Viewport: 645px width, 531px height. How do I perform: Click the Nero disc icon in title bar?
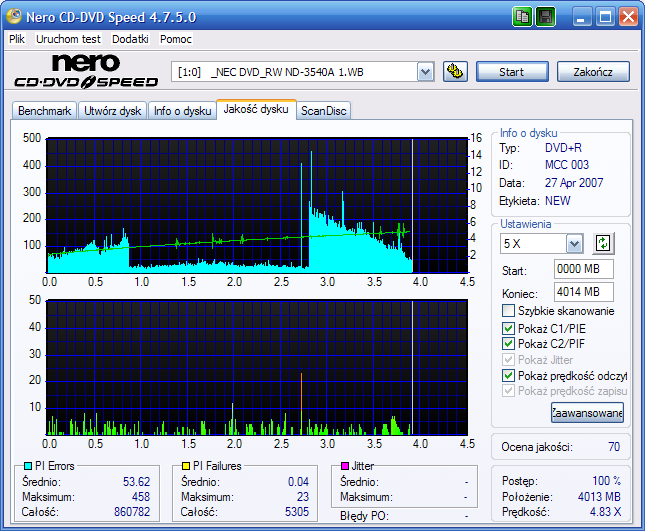coord(14,16)
